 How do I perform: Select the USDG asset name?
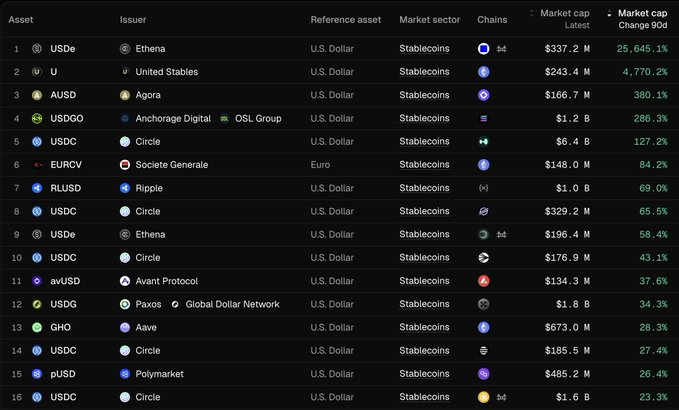63,304
